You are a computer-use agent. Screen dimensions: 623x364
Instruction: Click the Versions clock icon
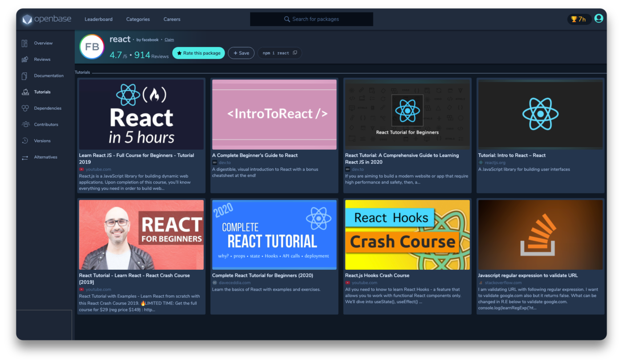(25, 141)
